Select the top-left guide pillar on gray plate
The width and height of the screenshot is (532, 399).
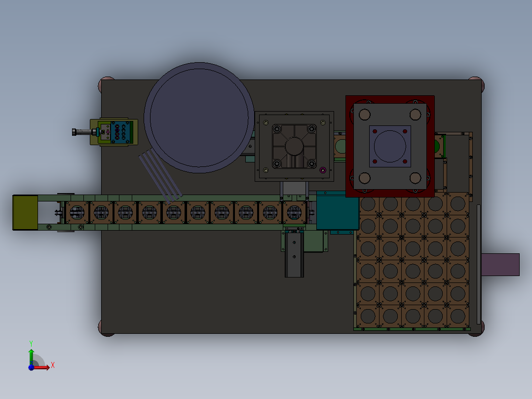(365, 115)
